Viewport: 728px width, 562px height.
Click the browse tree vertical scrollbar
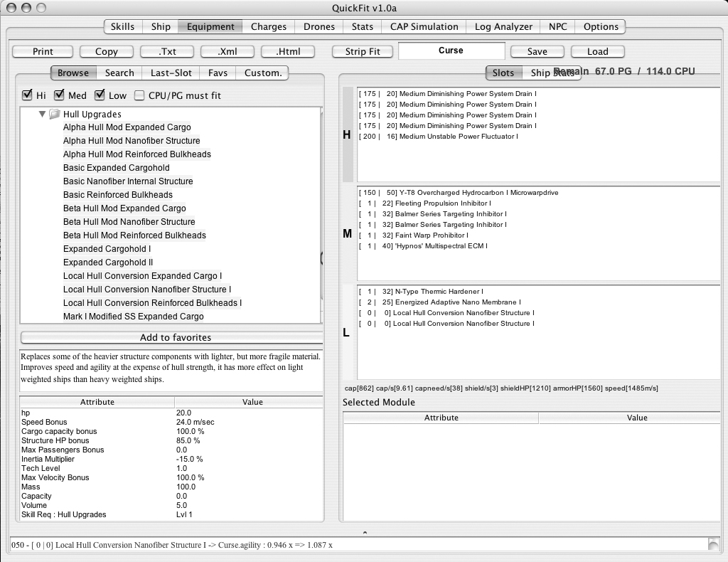(321, 215)
